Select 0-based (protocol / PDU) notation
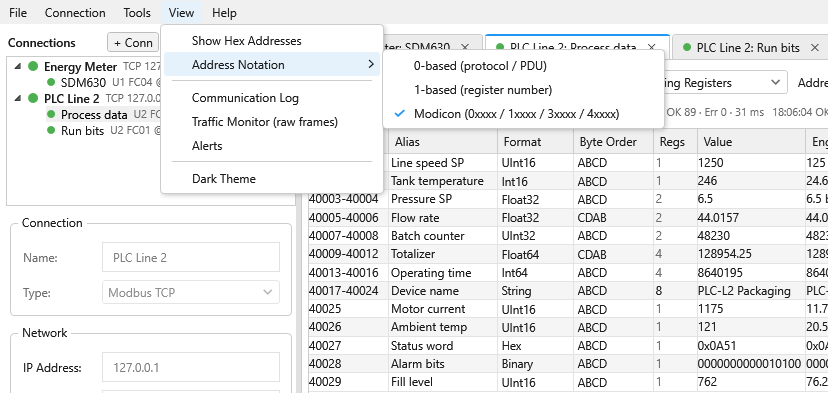The width and height of the screenshot is (828, 393). point(523,66)
